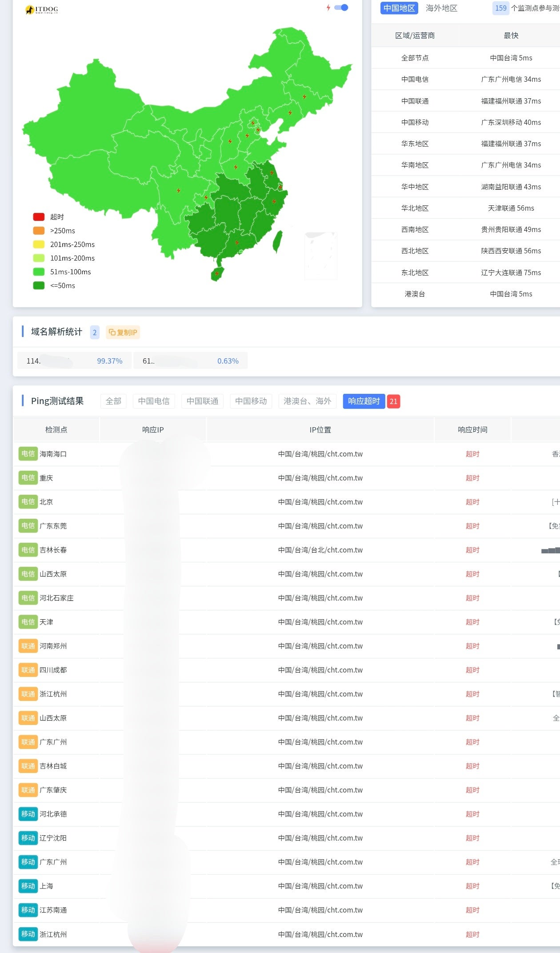
Task: Click the 最快 column header
Action: [x=511, y=36]
